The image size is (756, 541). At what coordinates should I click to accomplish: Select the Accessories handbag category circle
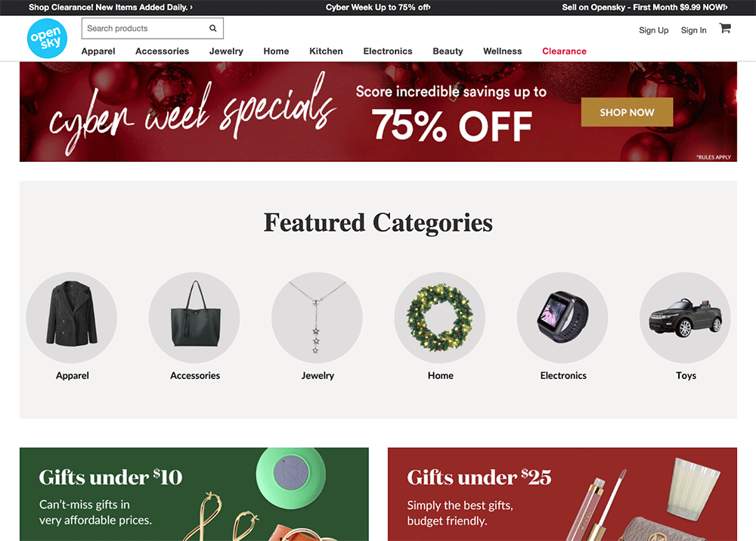point(194,318)
